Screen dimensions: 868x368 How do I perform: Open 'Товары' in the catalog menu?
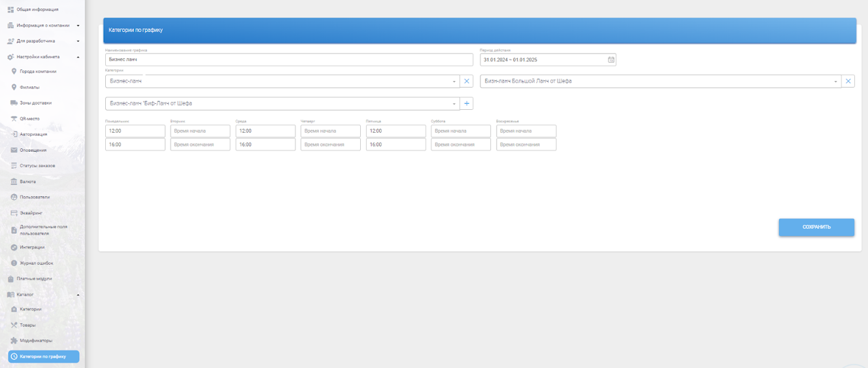(x=27, y=325)
